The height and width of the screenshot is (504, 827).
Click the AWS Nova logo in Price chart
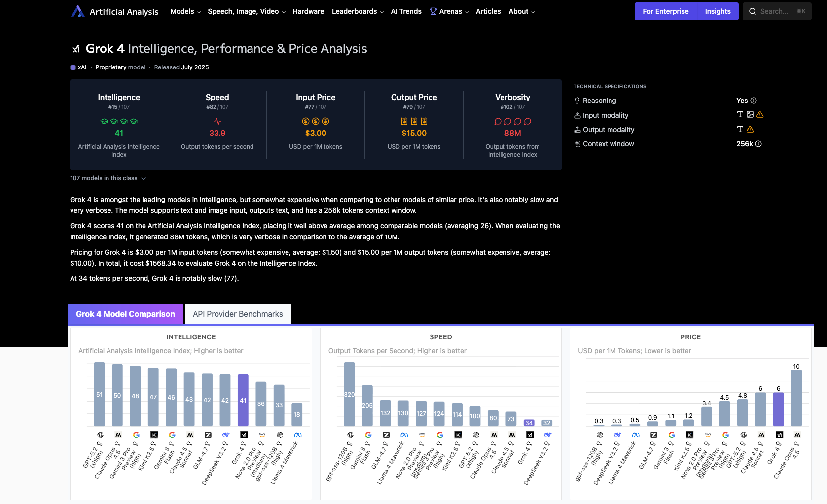(708, 435)
